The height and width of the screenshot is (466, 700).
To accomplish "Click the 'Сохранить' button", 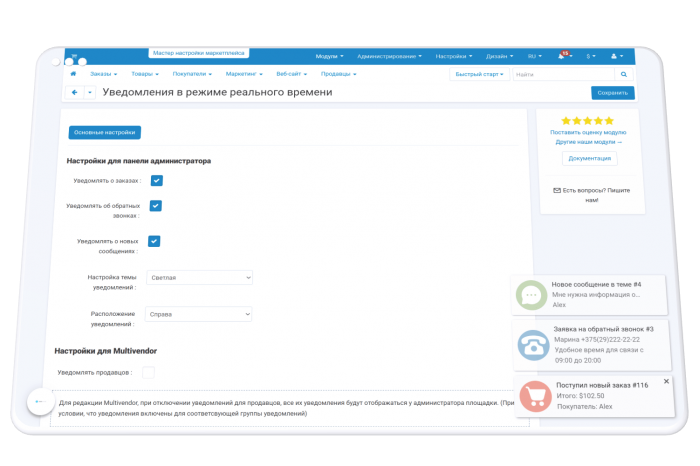I will coord(612,93).
